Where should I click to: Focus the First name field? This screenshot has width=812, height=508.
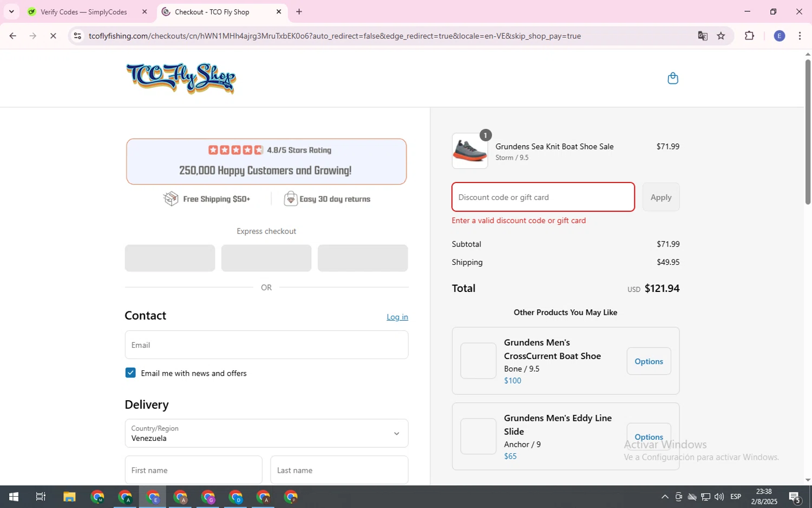click(x=193, y=470)
